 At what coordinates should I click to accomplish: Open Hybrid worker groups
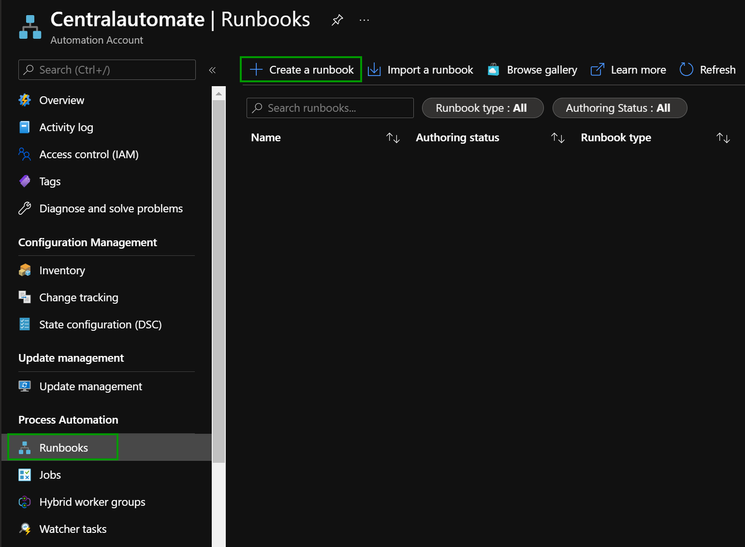tap(92, 502)
